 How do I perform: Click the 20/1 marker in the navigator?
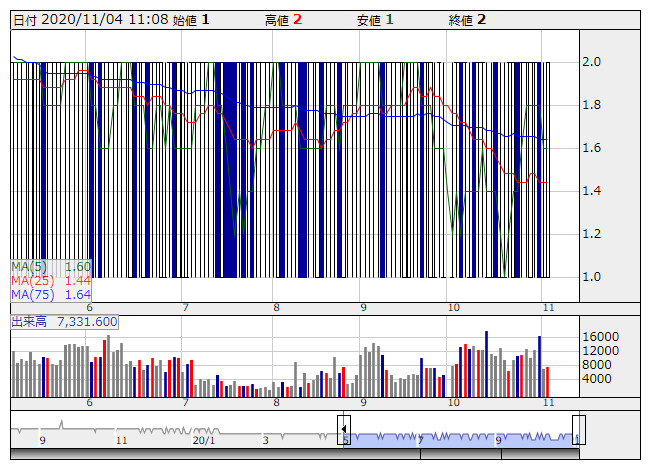[x=202, y=440]
